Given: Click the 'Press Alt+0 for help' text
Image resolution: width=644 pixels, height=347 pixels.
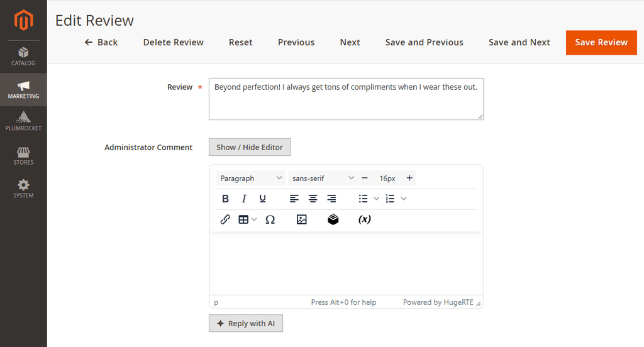Looking at the screenshot, I should point(343,302).
